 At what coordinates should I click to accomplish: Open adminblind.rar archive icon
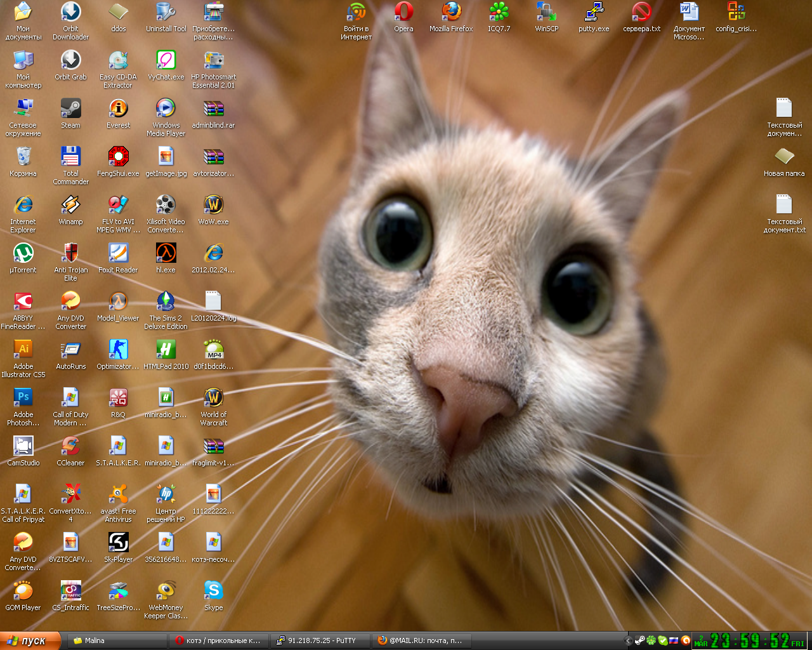[x=213, y=109]
